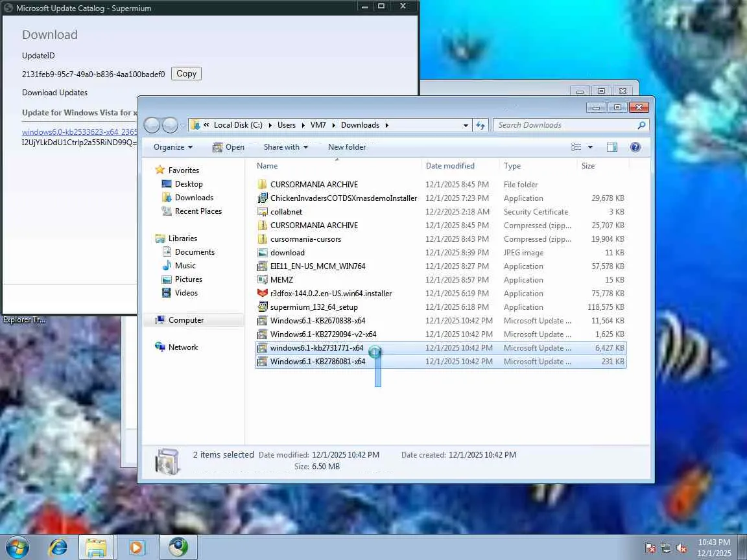Select windows6.1-kb2731771-x64 file name

(x=317, y=348)
